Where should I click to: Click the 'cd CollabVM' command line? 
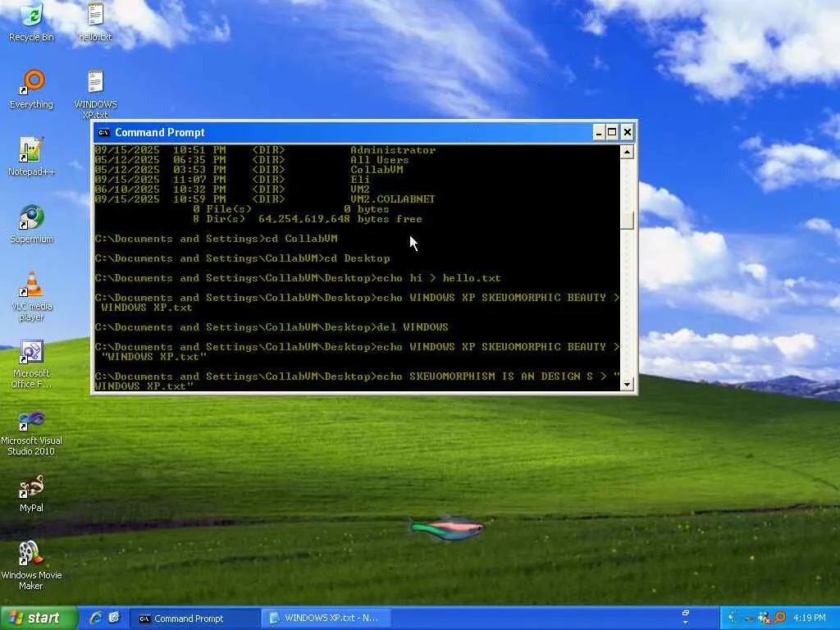pyautogui.click(x=216, y=239)
